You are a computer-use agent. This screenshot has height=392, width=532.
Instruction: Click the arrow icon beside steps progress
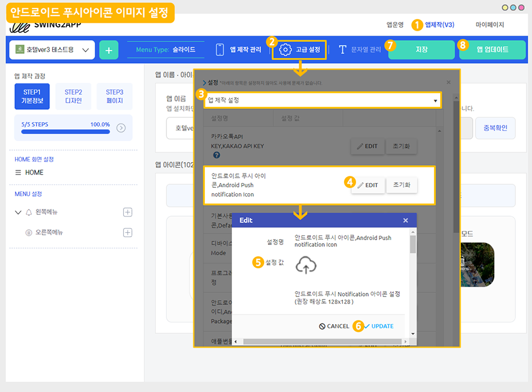click(x=121, y=128)
